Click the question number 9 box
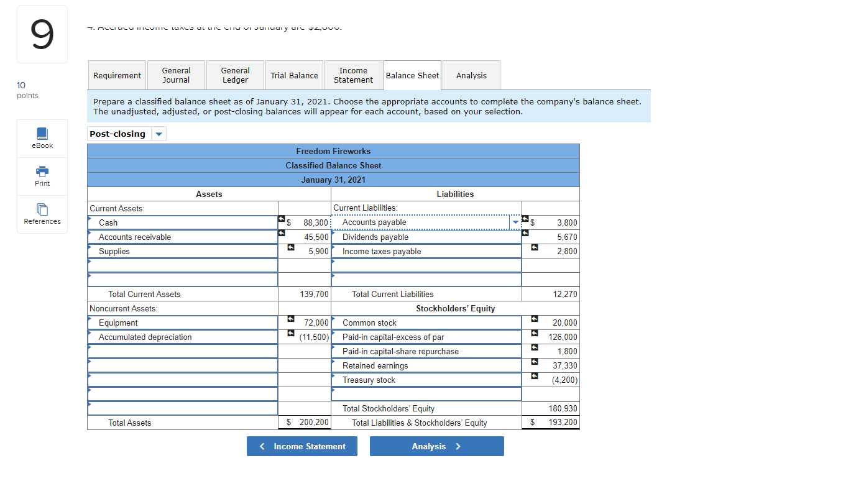 coord(42,34)
